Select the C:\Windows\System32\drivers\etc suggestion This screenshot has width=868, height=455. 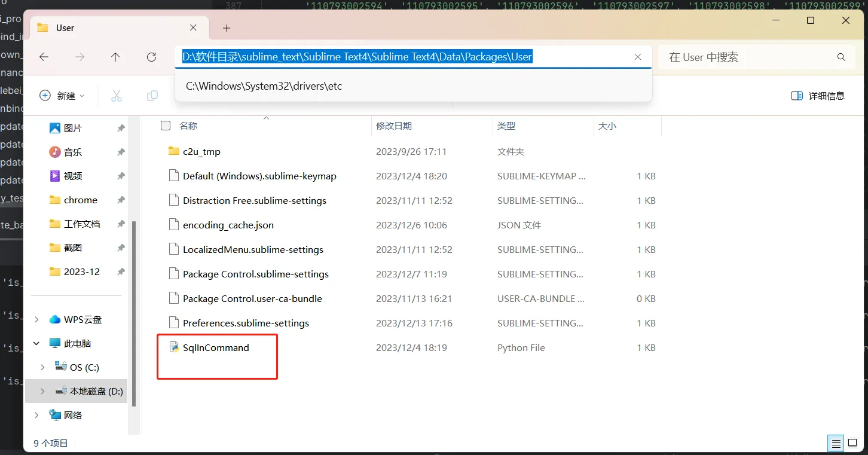tap(264, 85)
